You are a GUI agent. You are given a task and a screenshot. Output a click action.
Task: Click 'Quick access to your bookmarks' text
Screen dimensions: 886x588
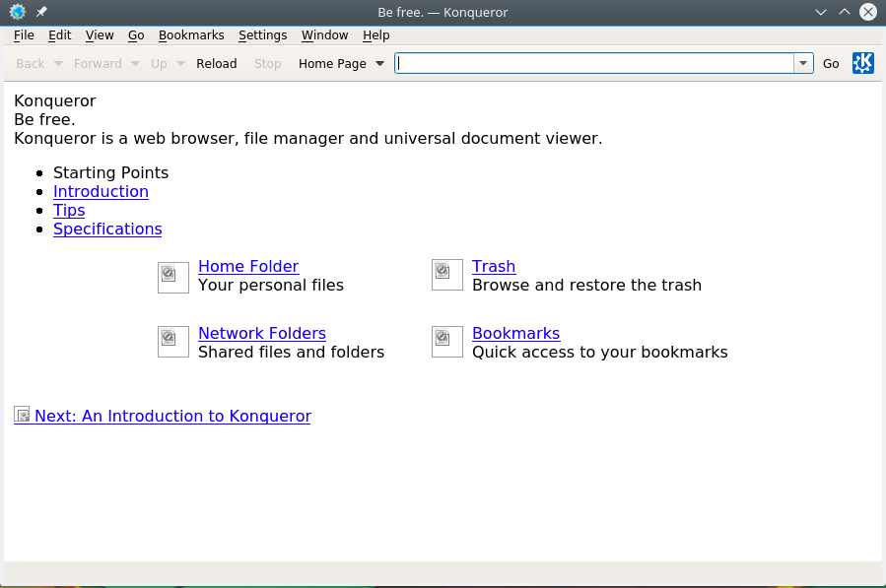(599, 353)
